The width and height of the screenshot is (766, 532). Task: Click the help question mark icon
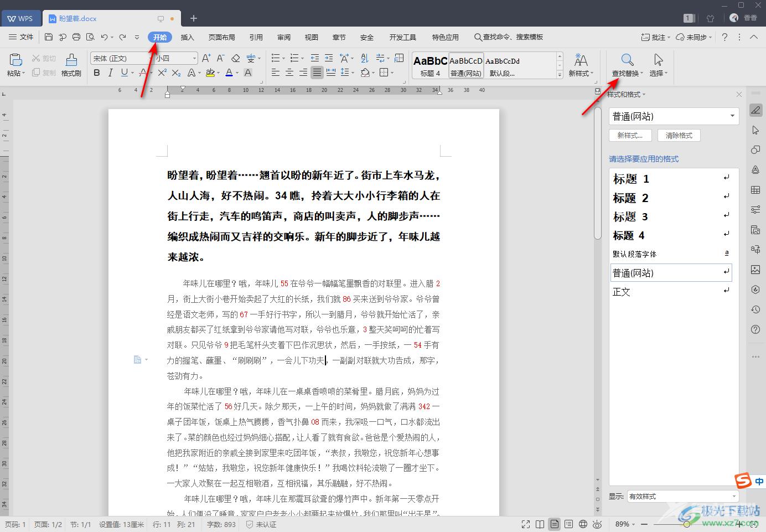(x=724, y=37)
